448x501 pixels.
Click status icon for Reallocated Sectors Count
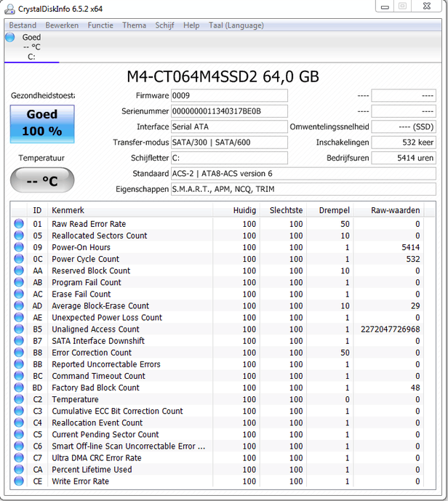(x=19, y=236)
